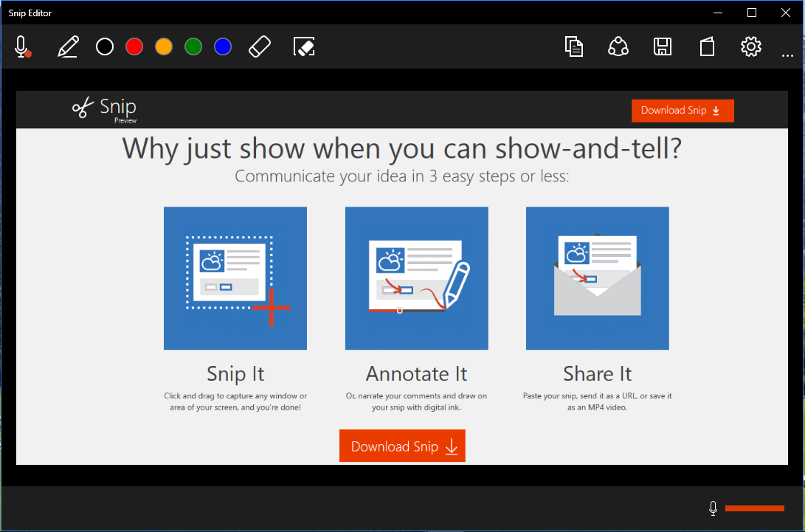
Task: Copy the snip using the copy icon
Action: pyautogui.click(x=574, y=46)
